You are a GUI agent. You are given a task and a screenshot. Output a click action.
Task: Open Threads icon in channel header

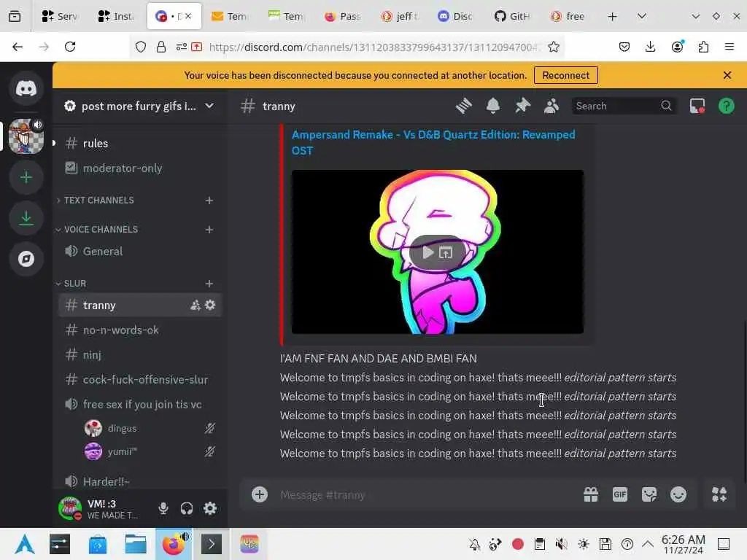point(463,106)
